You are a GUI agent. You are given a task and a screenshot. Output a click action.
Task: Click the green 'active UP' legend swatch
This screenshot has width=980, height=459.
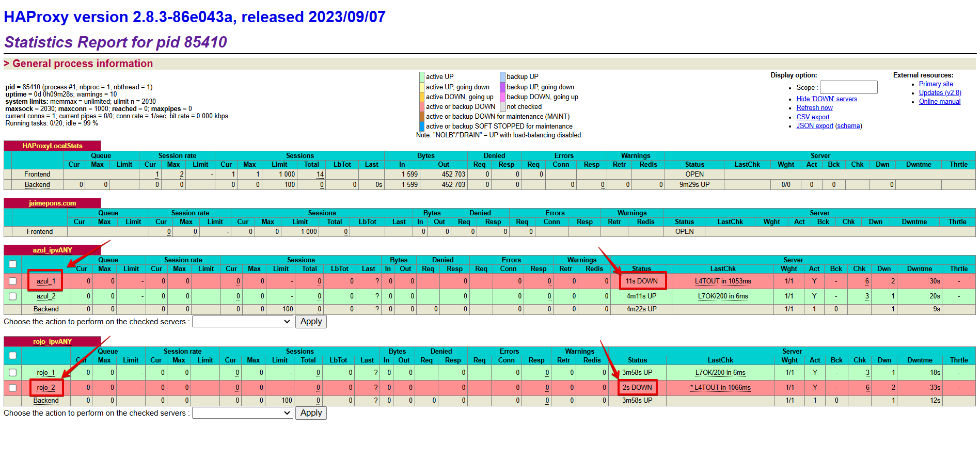click(x=422, y=77)
